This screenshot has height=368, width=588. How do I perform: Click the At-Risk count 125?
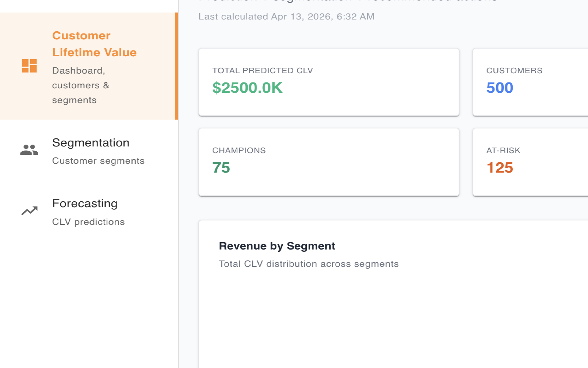tap(500, 168)
